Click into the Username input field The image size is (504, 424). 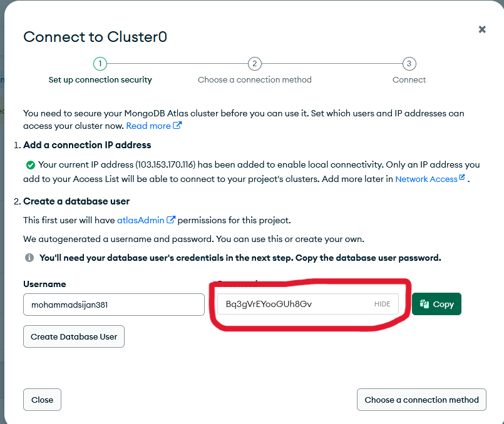pyautogui.click(x=114, y=305)
